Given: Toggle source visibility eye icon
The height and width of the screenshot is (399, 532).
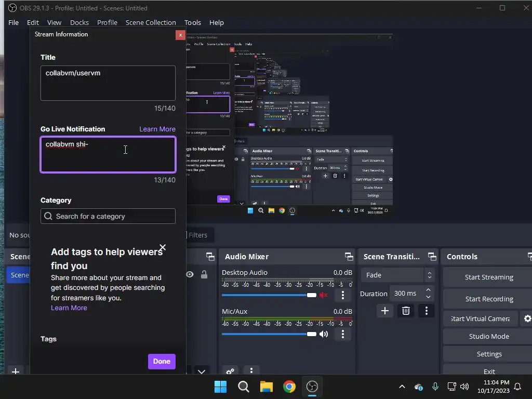Looking at the screenshot, I should [190, 274].
